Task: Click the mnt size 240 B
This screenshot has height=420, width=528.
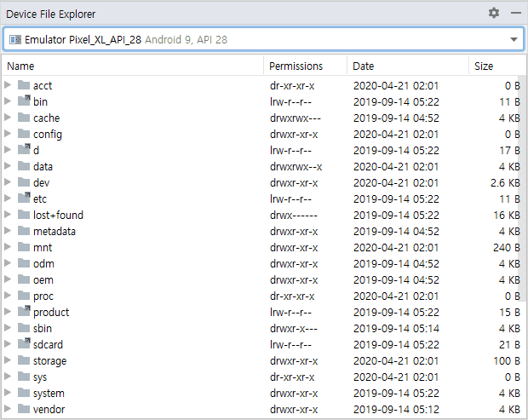Action: [507, 248]
